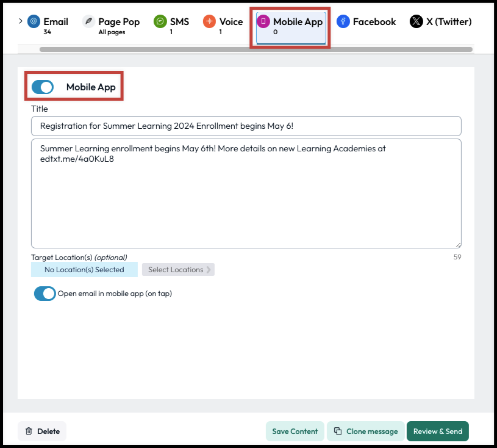Switch to the Page Pop tab
Viewport: 497px width, 448px height.
(x=111, y=26)
